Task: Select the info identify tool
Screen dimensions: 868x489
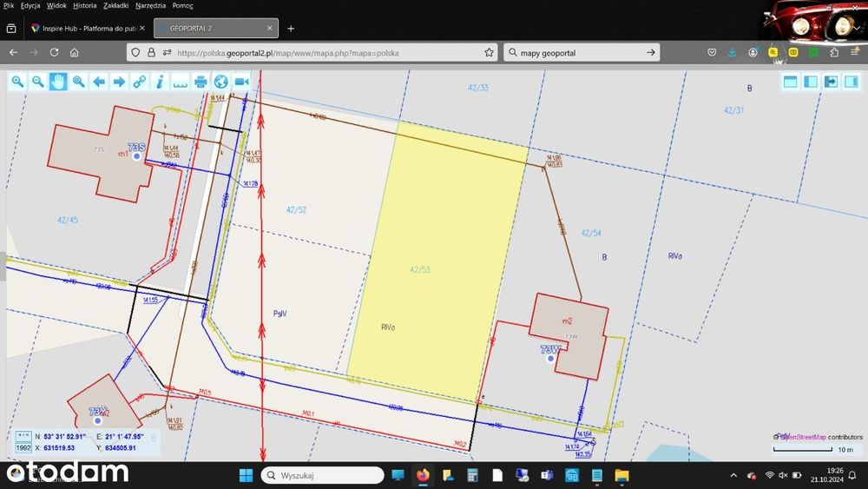Action: pyautogui.click(x=160, y=82)
